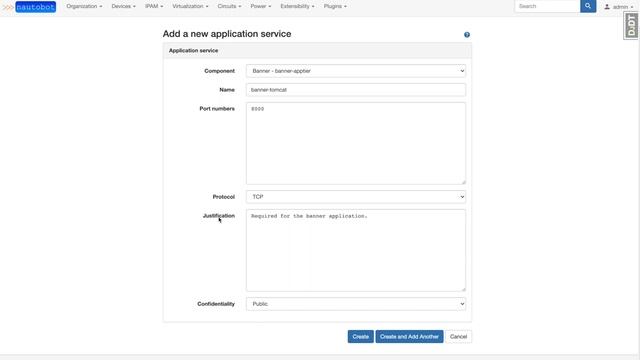Open the DjDT debug toolbar tab
This screenshot has height=360, width=640.
point(631,25)
